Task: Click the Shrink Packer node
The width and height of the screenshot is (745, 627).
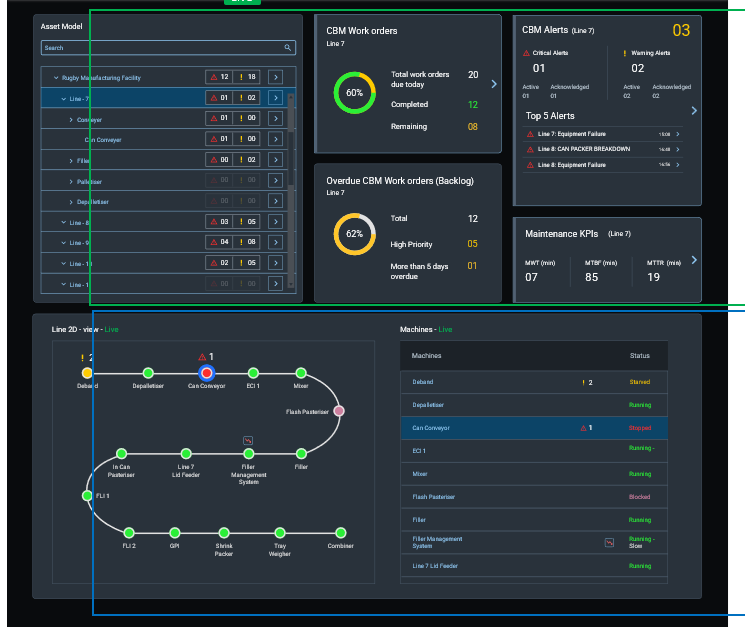Action: 224,532
